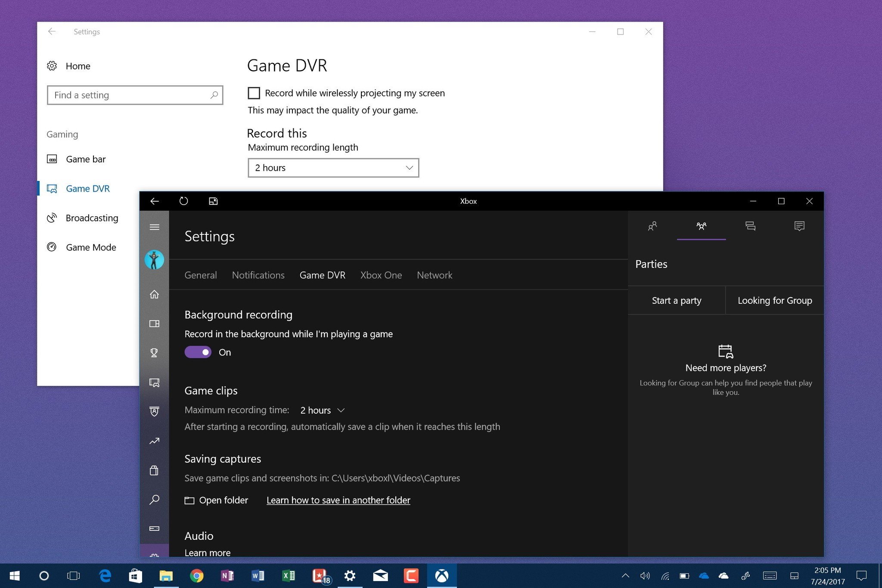This screenshot has width=882, height=588.
Task: Select the Game DVR tab in Xbox settings
Action: click(x=321, y=275)
